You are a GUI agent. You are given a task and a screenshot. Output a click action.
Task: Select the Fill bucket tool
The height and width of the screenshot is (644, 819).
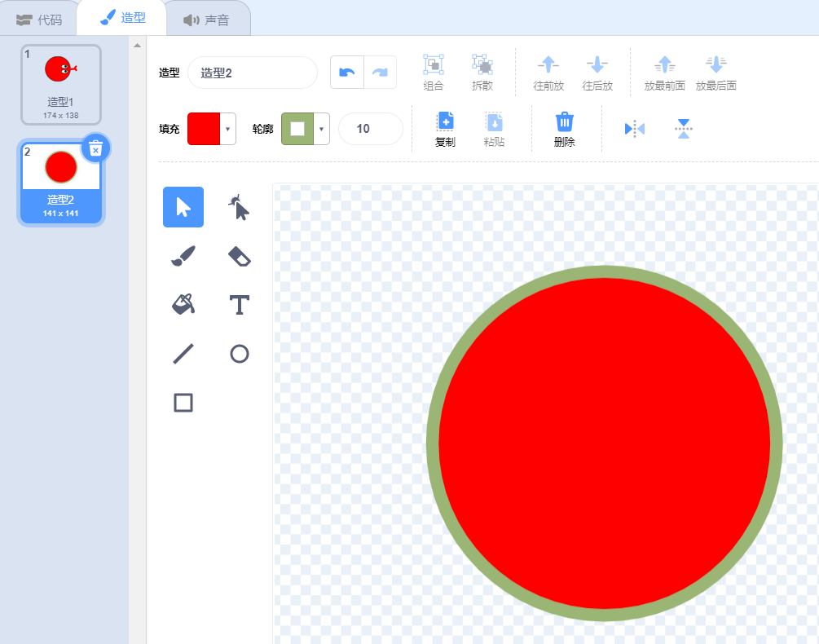tap(183, 305)
